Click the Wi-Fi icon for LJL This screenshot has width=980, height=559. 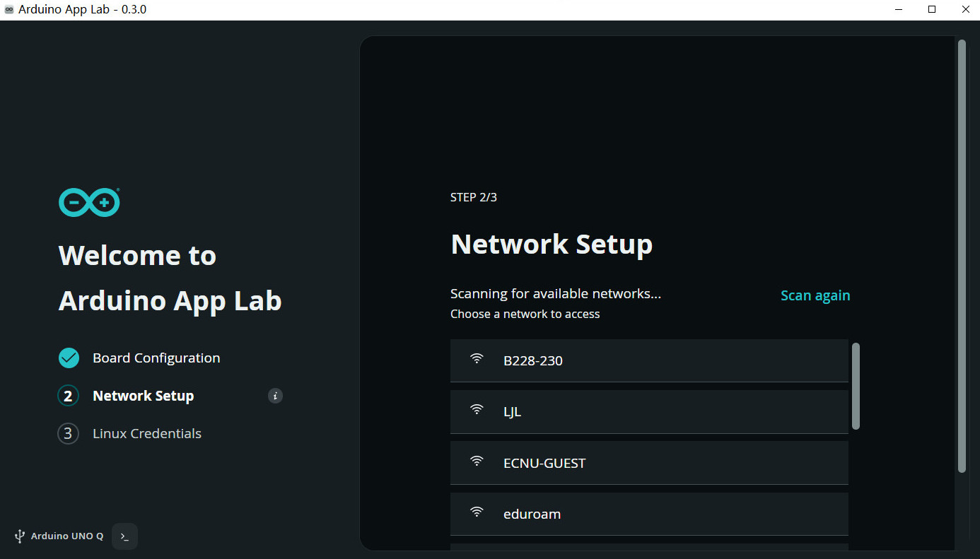[x=477, y=410]
